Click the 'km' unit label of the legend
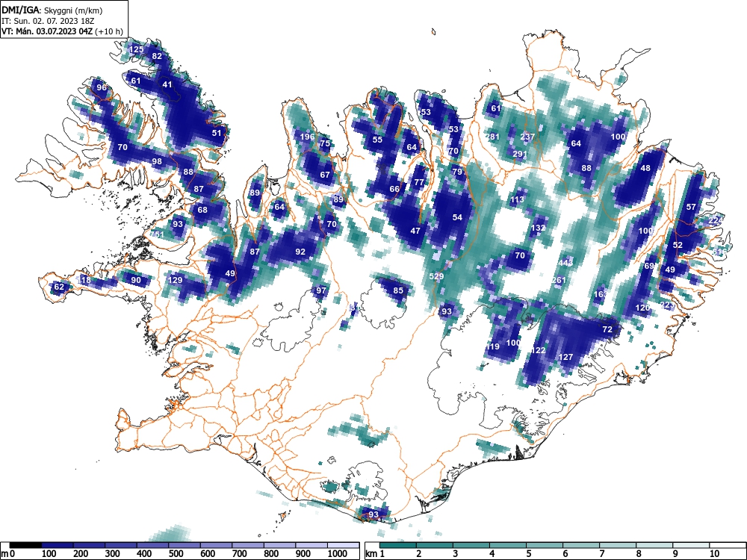 tap(371, 553)
